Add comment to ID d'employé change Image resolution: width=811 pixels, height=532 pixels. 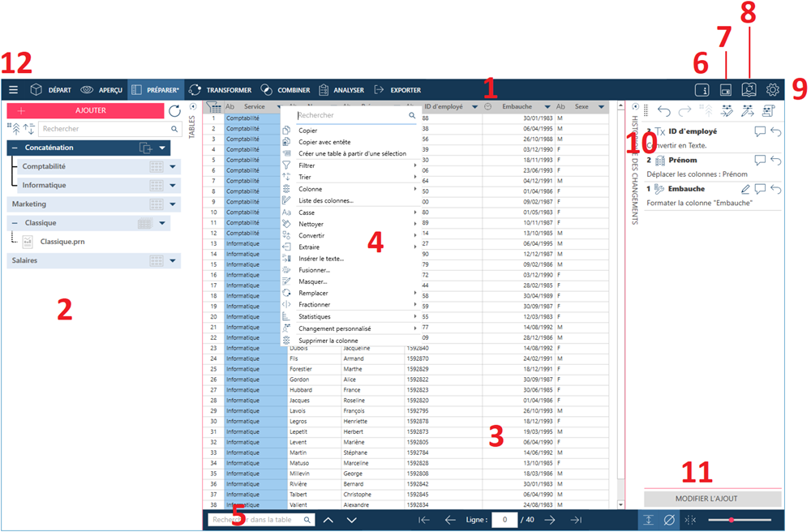[760, 131]
